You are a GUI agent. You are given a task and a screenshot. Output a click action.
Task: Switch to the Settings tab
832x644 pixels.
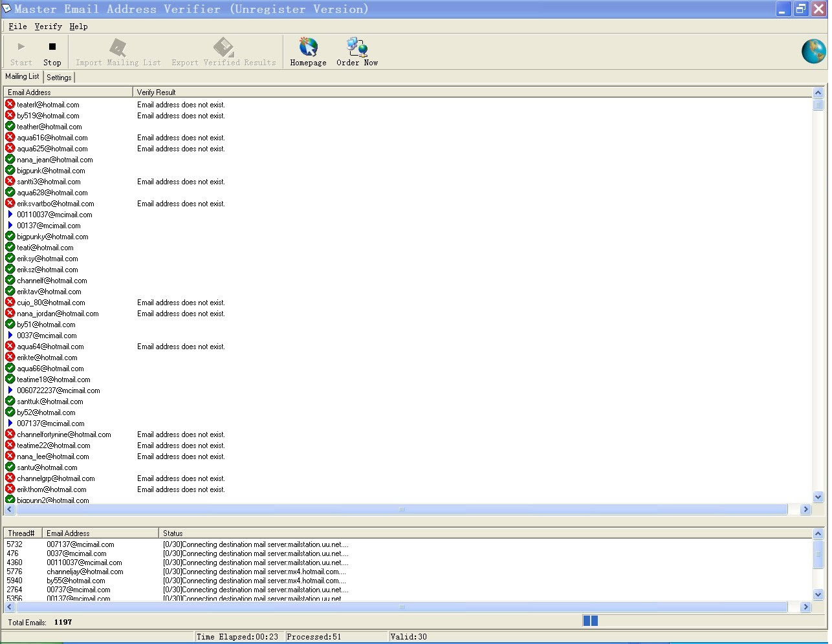[58, 77]
